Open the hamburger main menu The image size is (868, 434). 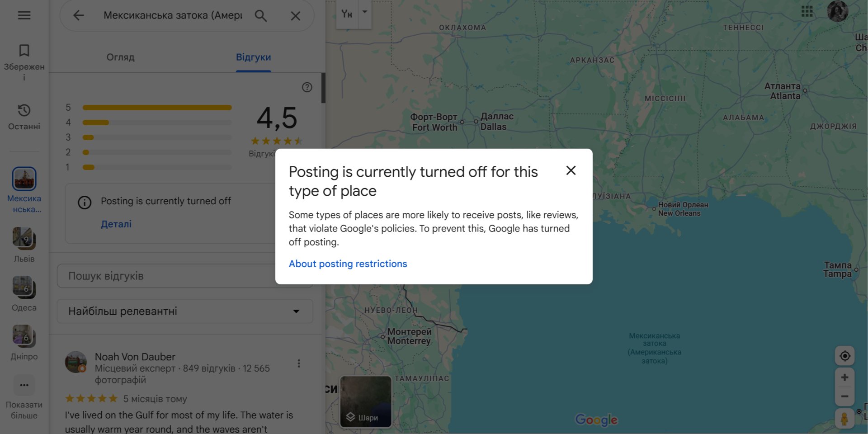24,15
